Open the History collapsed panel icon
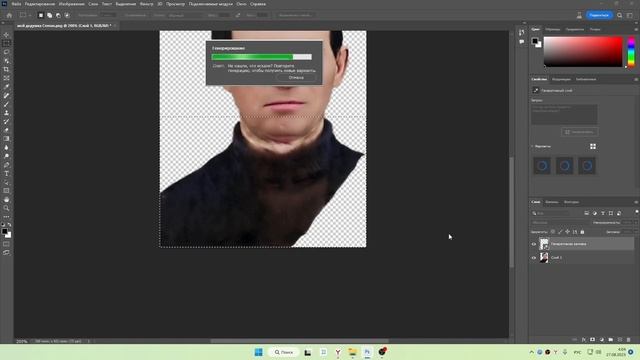Screen dimensions: 640x360 click(x=522, y=33)
